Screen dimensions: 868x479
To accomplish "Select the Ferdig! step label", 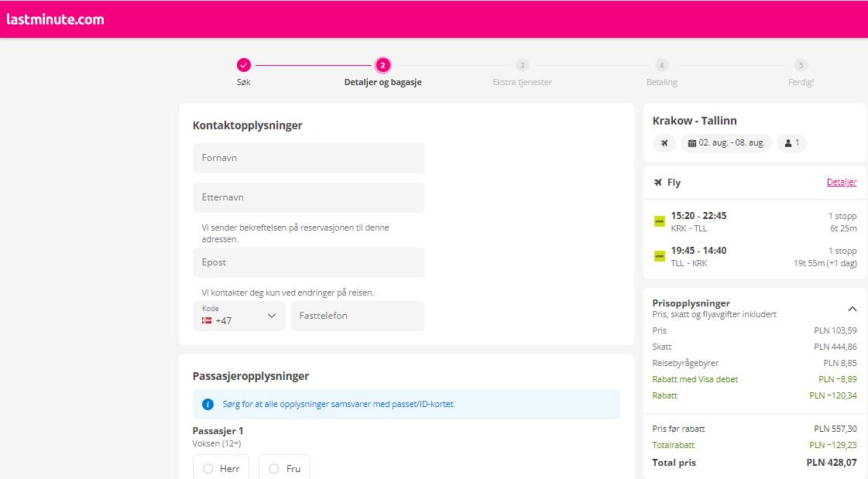I will (801, 82).
